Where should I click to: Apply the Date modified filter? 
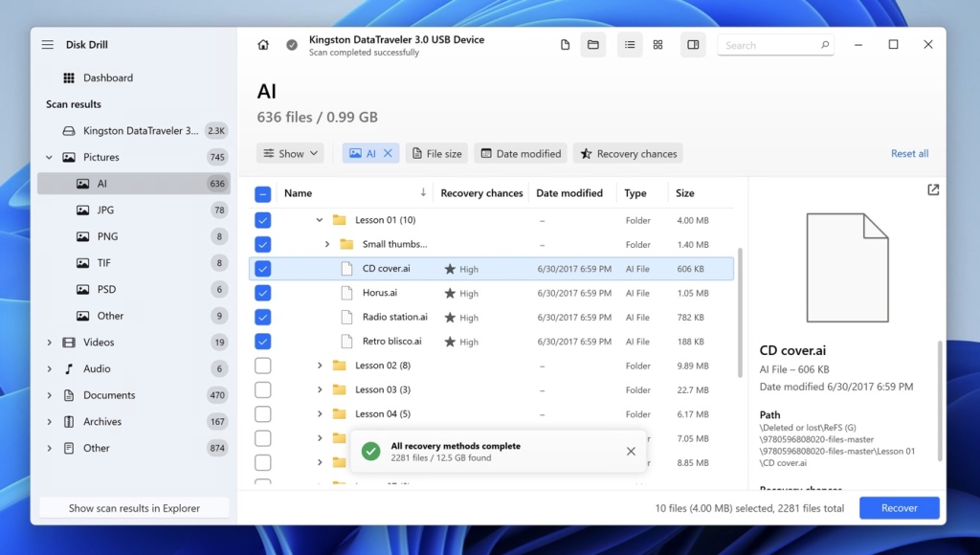click(x=520, y=153)
